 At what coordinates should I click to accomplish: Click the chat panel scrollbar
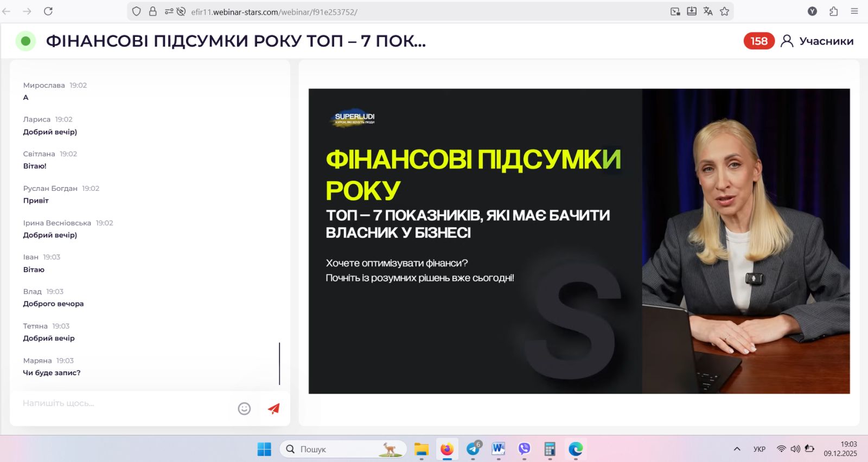pyautogui.click(x=279, y=363)
